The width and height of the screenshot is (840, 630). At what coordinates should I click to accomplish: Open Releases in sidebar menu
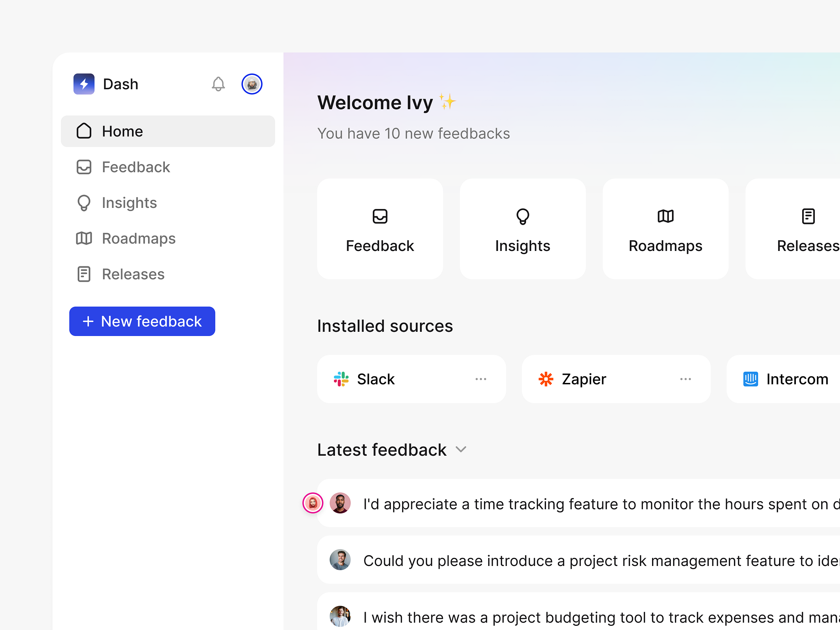tap(168, 274)
